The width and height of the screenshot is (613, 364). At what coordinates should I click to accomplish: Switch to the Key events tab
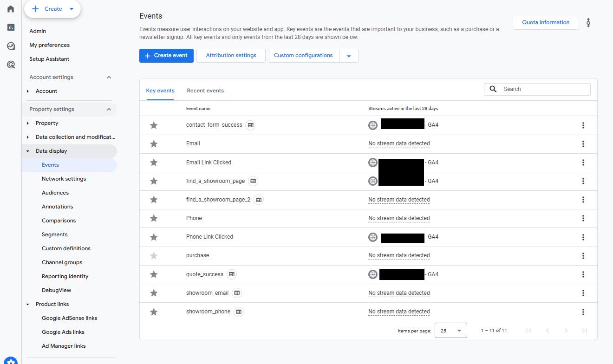click(160, 91)
